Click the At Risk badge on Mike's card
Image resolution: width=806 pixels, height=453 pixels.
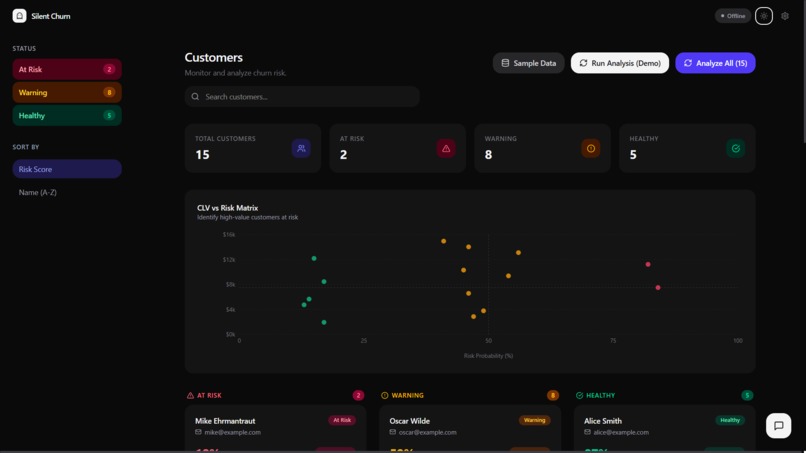[342, 420]
